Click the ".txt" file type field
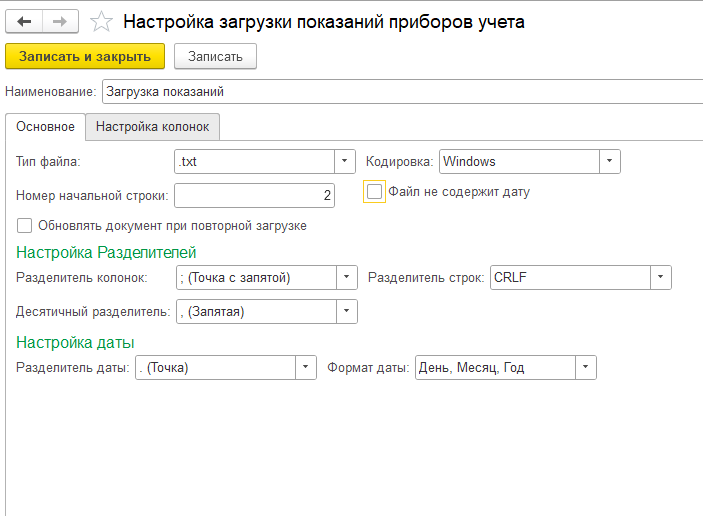 coord(254,161)
